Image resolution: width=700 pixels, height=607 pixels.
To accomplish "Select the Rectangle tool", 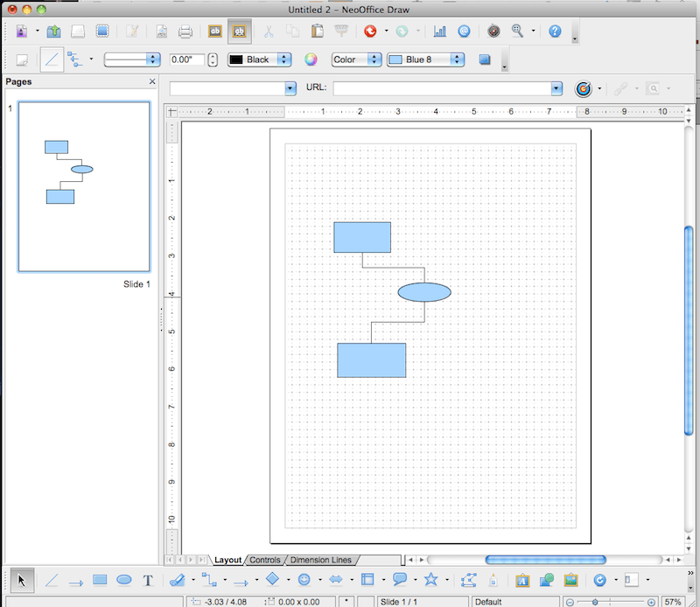I will (99, 580).
